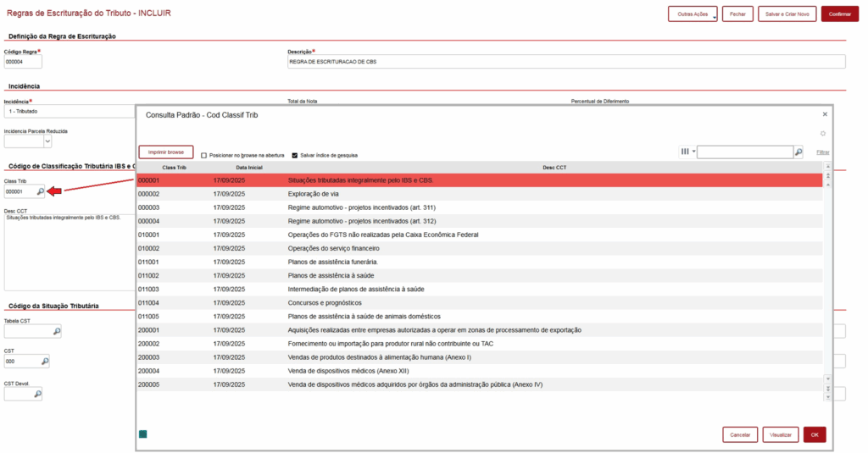The width and height of the screenshot is (868, 453).
Task: Select row 011002 Planos de assistência à saúde
Action: 480,275
